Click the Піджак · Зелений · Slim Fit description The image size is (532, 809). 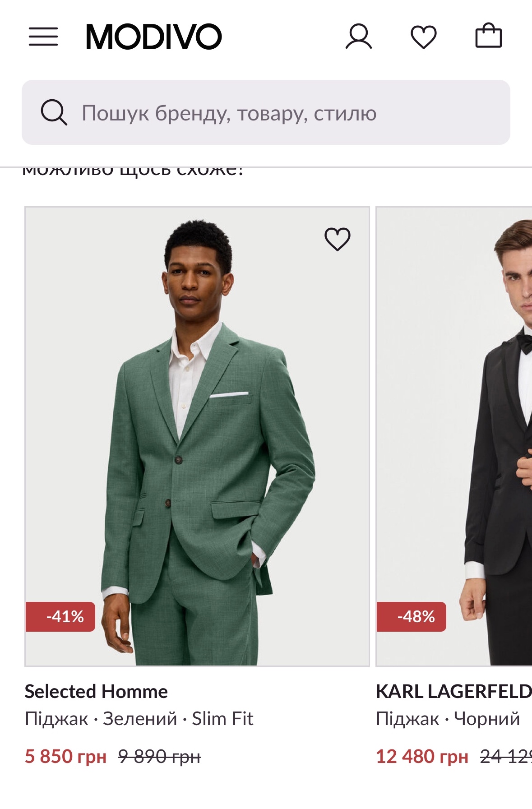(139, 718)
